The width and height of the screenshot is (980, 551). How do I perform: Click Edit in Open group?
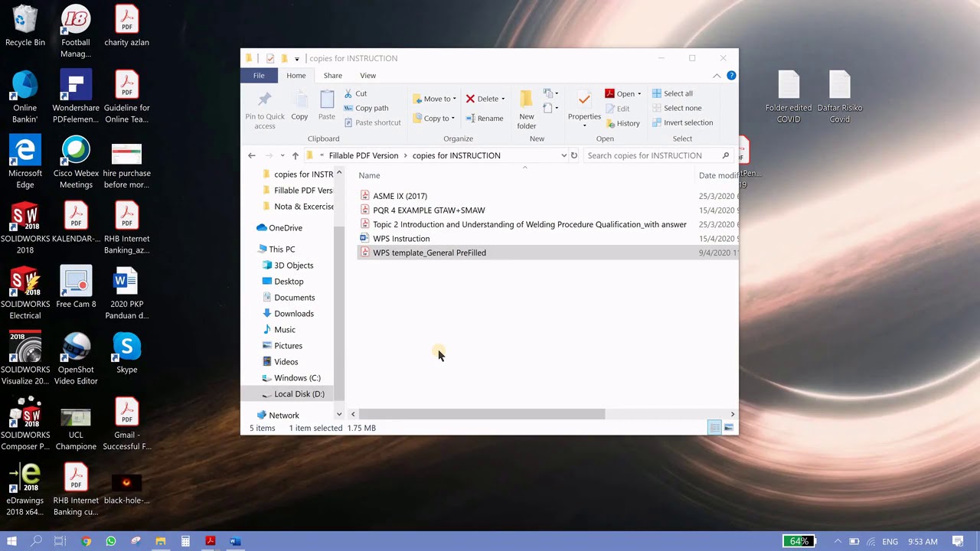tap(617, 109)
